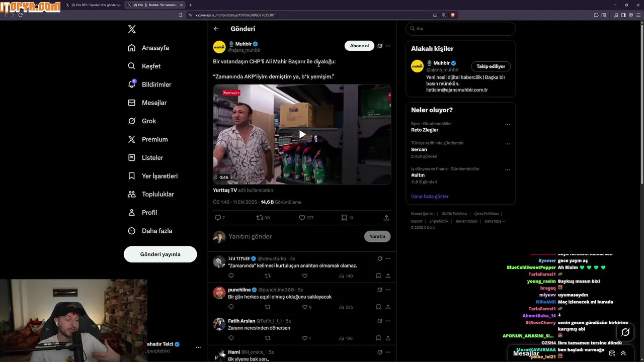Viewport: 644px width, 362px height.
Task: Click the Abone ol button
Action: [x=359, y=46]
